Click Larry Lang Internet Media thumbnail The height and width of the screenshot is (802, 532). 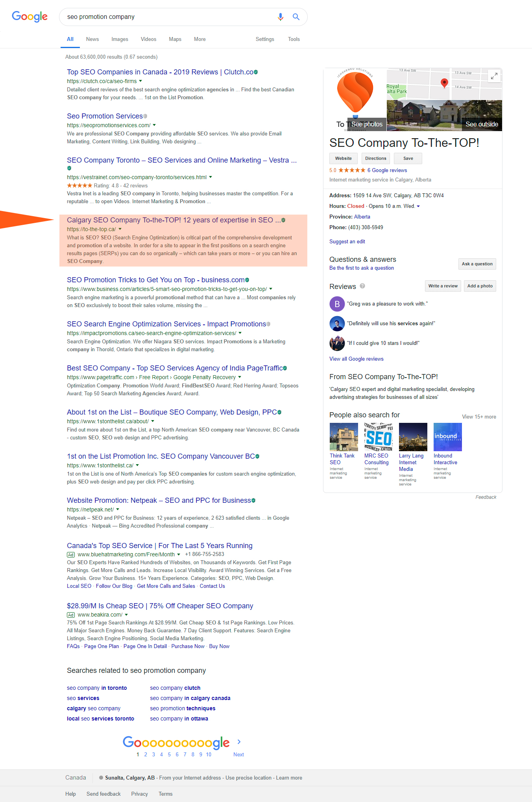tap(413, 437)
